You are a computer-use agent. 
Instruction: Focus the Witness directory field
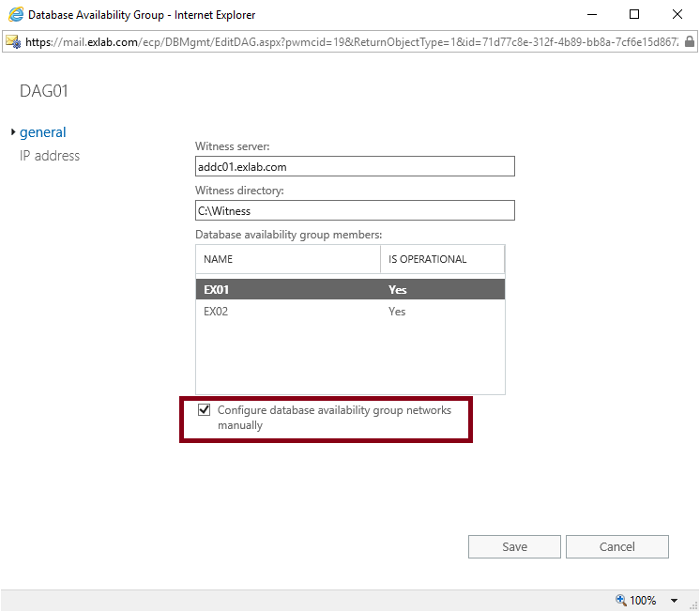point(355,210)
